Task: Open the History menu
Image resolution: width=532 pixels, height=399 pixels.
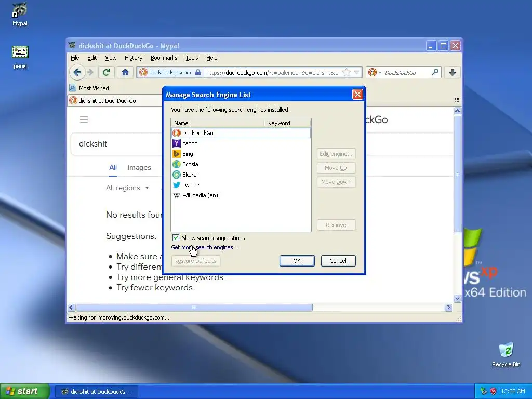Action: point(134,58)
